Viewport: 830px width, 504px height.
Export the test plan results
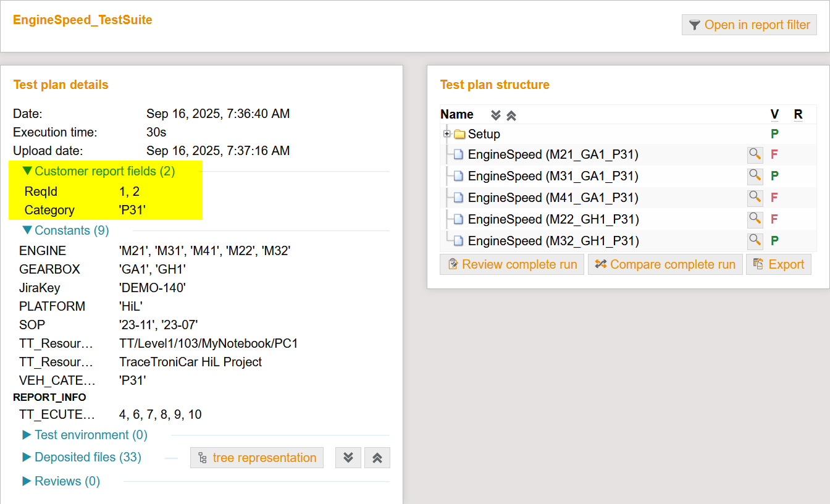(778, 264)
